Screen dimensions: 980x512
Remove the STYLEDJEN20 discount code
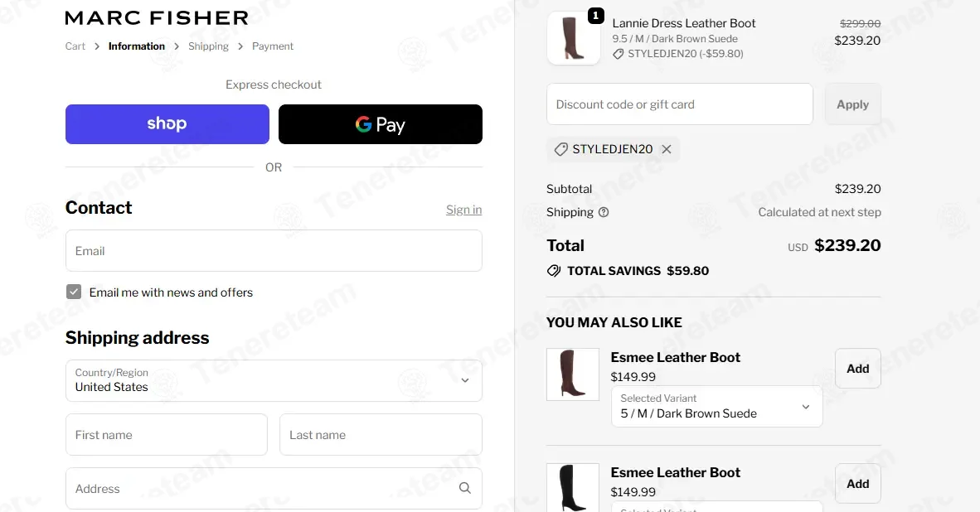coord(667,149)
